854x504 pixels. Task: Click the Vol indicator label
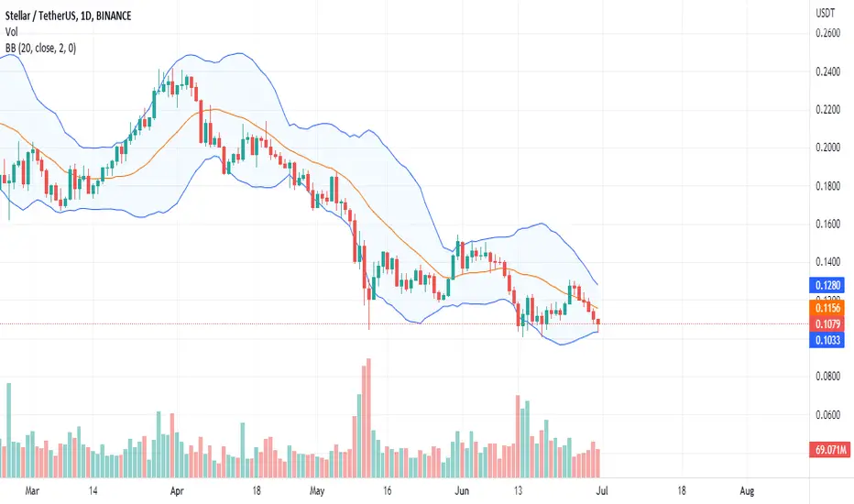click(11, 32)
